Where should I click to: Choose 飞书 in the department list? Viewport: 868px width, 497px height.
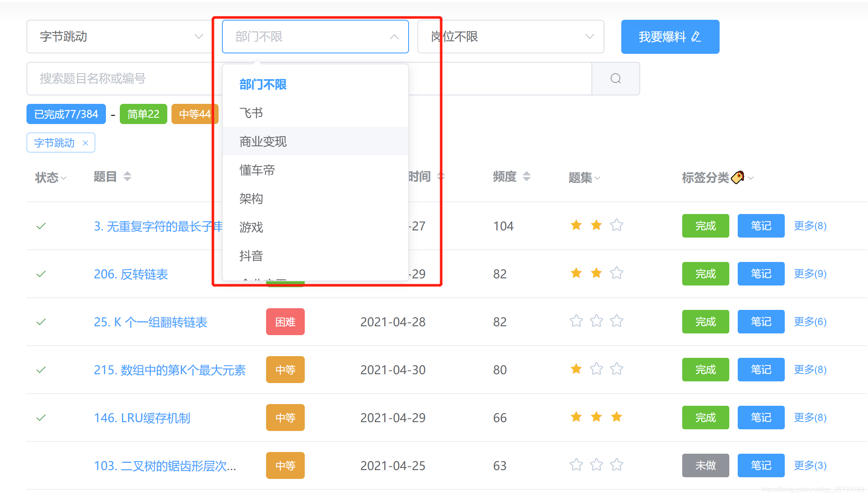pos(251,113)
